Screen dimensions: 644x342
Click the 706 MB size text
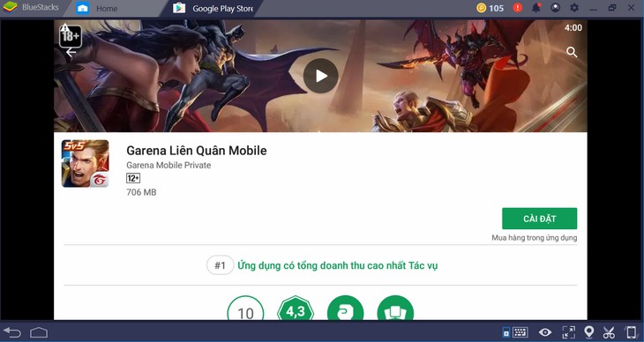tap(141, 192)
